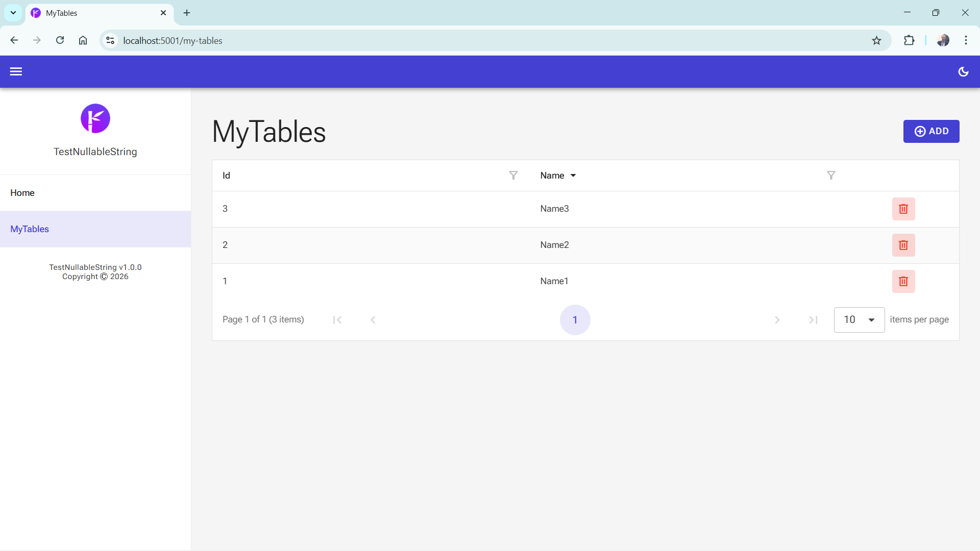Open filter for Name column
The width and height of the screenshot is (980, 551).
(831, 176)
